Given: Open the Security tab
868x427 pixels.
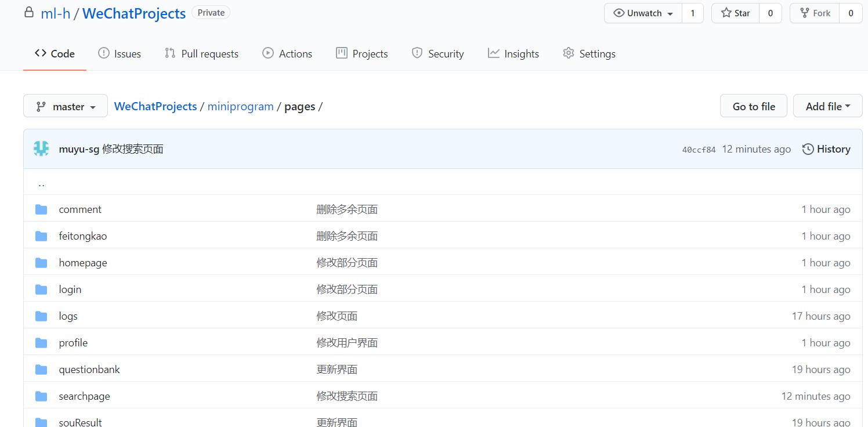Looking at the screenshot, I should (x=437, y=53).
